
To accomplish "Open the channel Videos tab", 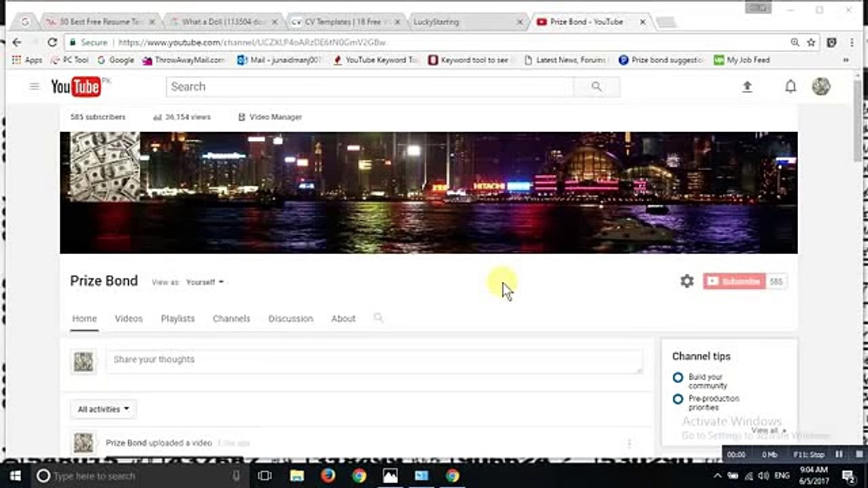I will [129, 319].
